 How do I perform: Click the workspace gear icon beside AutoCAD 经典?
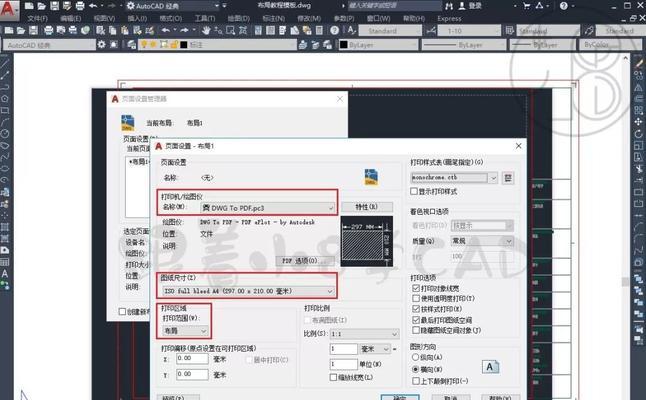(x=131, y=6)
